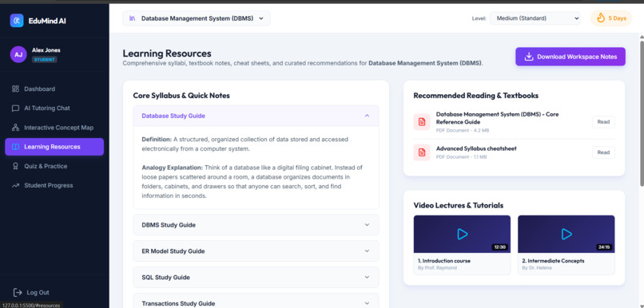Click the STUDENT role badge
This screenshot has height=308, width=644.
(45, 60)
